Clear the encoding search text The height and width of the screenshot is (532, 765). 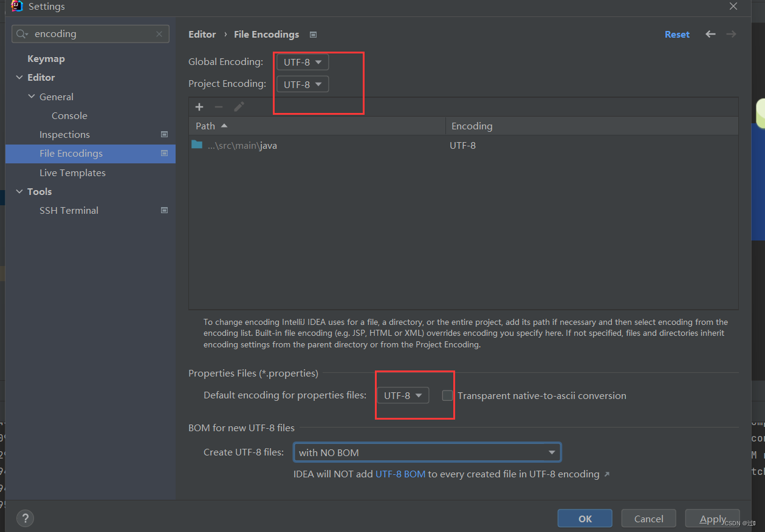pos(160,34)
